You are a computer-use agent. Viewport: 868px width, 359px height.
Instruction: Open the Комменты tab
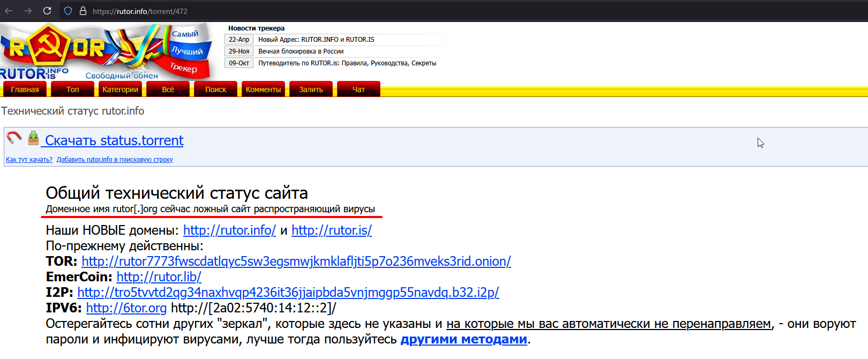point(263,89)
